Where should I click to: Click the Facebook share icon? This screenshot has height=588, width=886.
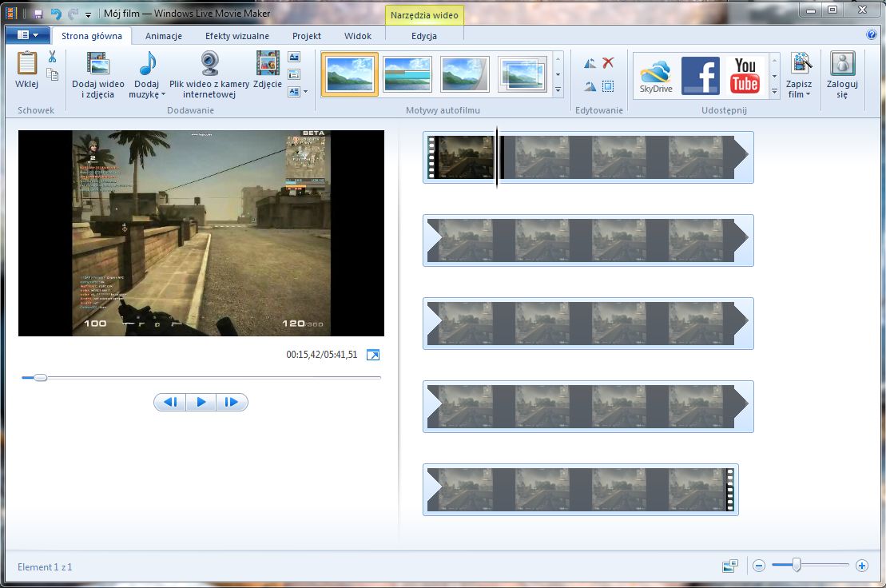coord(701,76)
